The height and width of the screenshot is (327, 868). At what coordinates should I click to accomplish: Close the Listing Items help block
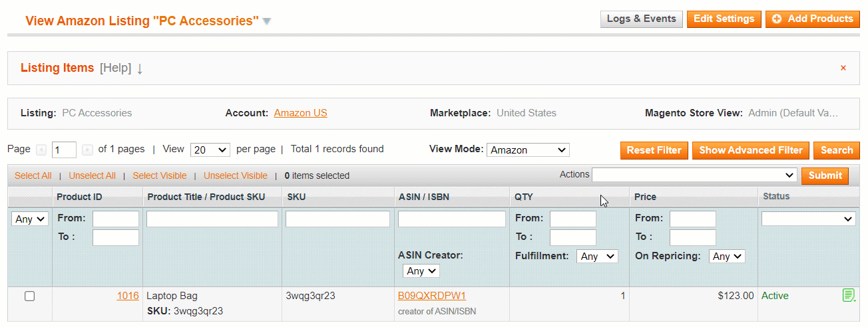pyautogui.click(x=843, y=68)
